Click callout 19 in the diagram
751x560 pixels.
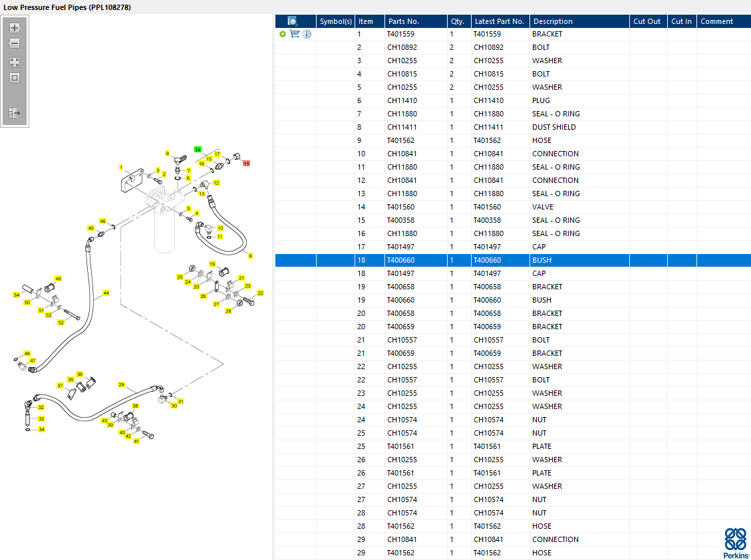point(213,264)
